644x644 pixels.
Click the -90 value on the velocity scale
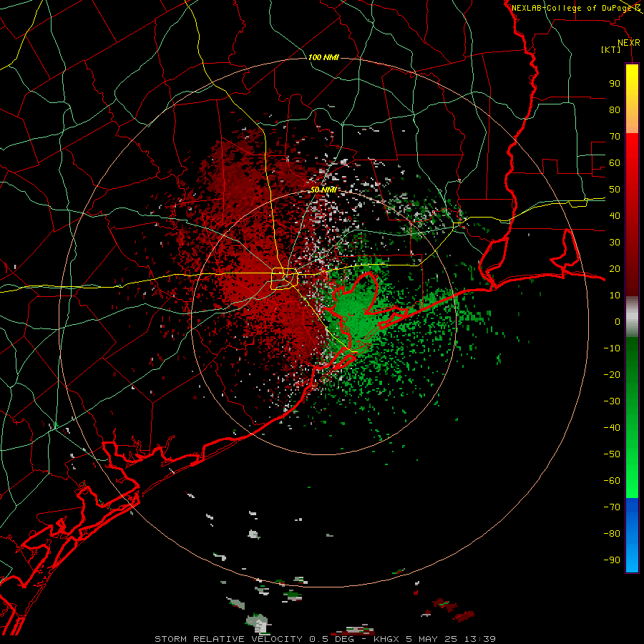pos(612,560)
